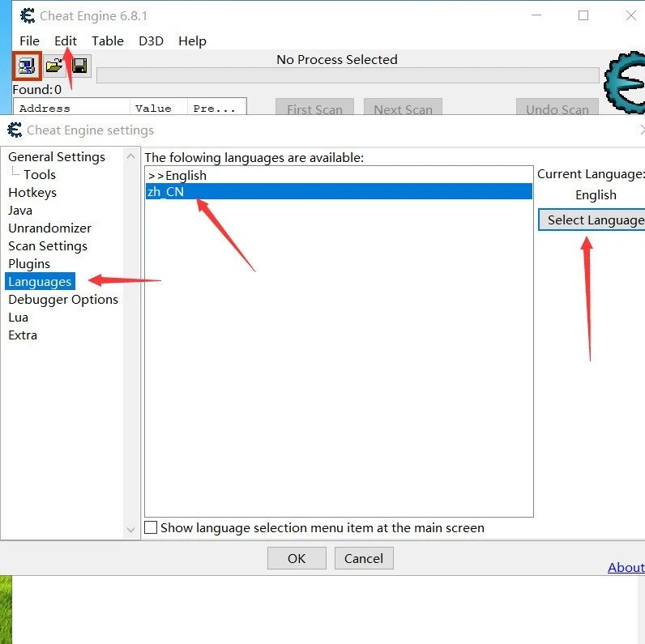Click the save floppy disk icon
Screen dimensions: 645x644
tap(79, 66)
